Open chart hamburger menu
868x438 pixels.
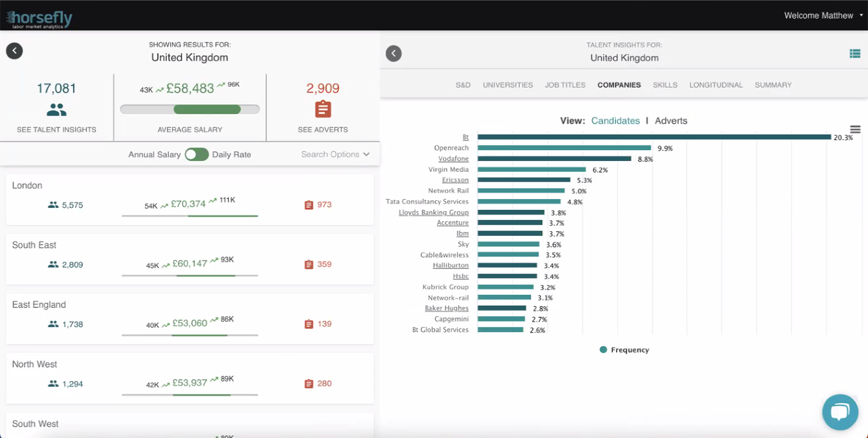855,129
